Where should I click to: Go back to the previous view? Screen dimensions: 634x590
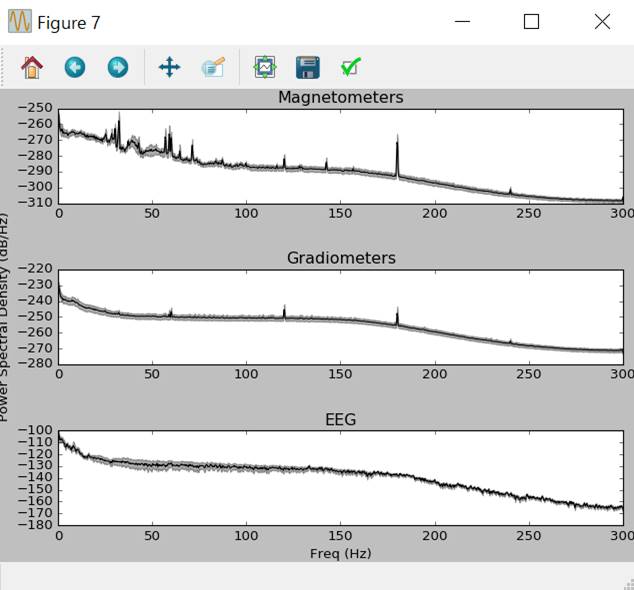(75, 67)
